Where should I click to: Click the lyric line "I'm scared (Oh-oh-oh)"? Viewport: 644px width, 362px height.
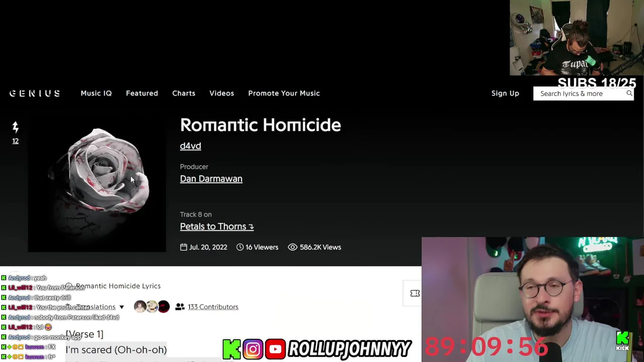tap(116, 349)
